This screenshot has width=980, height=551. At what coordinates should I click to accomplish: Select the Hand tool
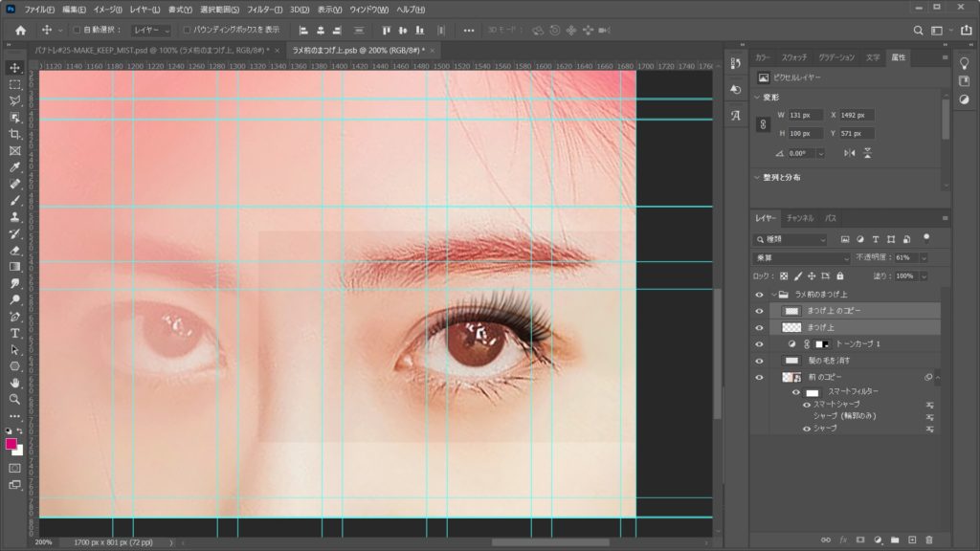click(x=15, y=383)
